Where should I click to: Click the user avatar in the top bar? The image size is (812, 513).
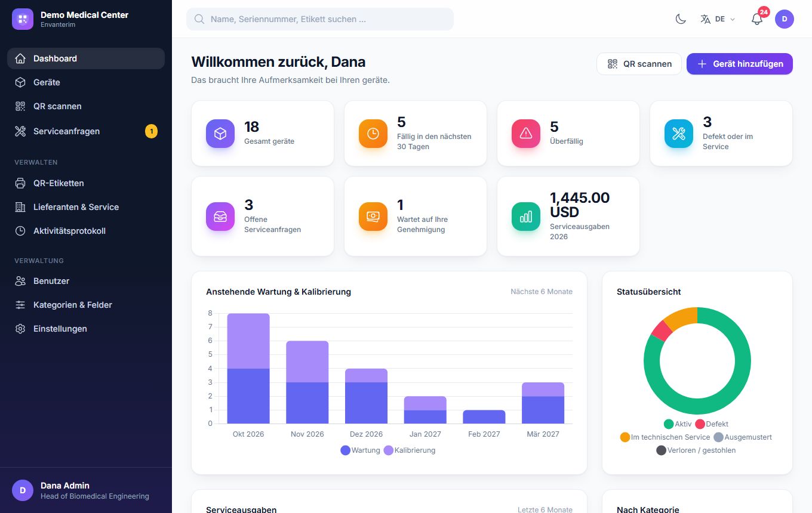(785, 19)
